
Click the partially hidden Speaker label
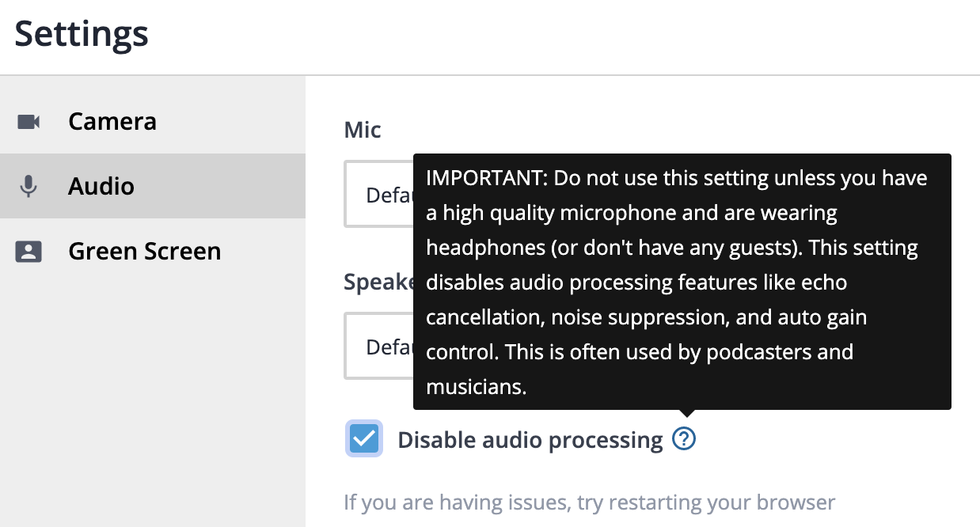click(378, 282)
